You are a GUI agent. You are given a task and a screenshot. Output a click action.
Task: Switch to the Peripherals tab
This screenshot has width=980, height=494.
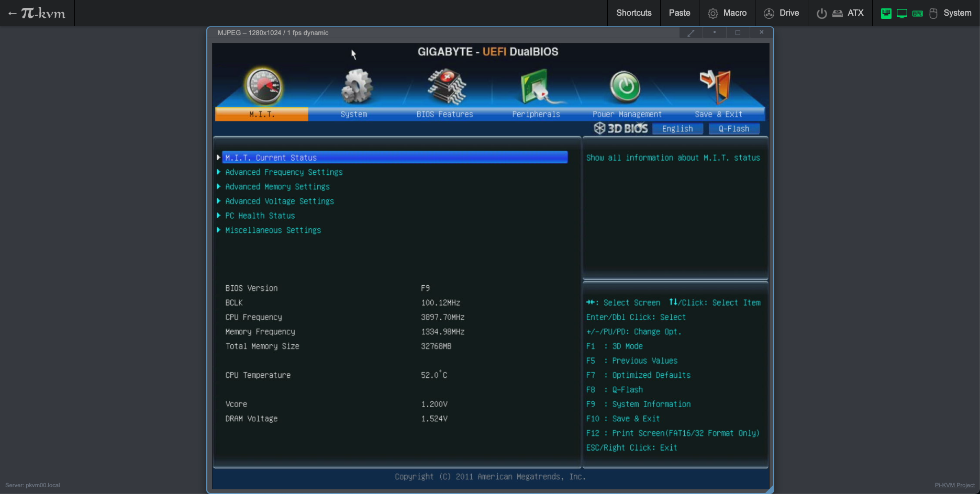[x=536, y=114]
